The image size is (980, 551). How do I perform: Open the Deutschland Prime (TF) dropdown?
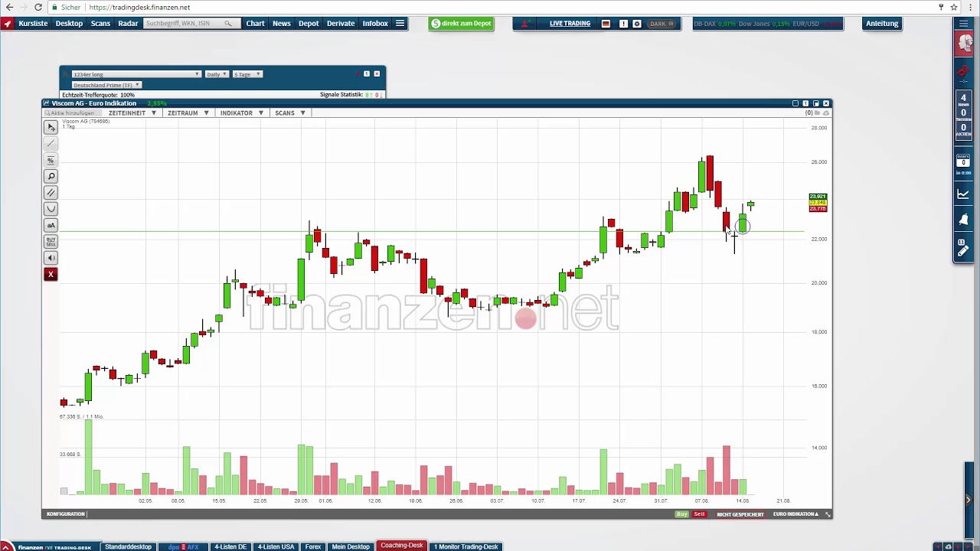(x=106, y=85)
